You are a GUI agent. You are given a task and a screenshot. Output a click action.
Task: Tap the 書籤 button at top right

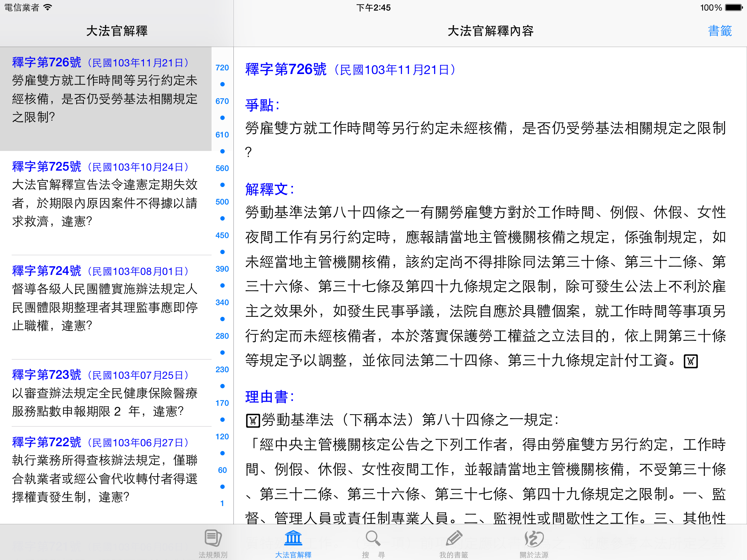[x=720, y=31]
